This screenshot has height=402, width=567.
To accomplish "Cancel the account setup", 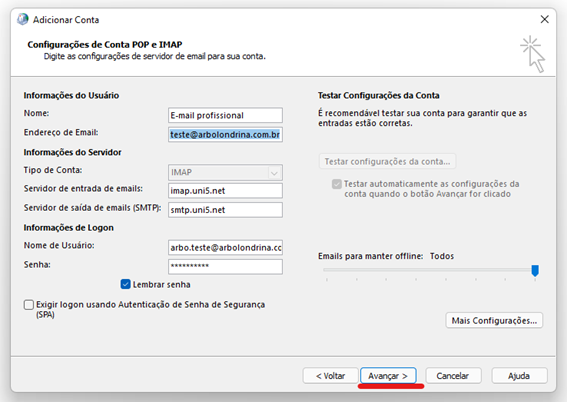I will point(453,376).
